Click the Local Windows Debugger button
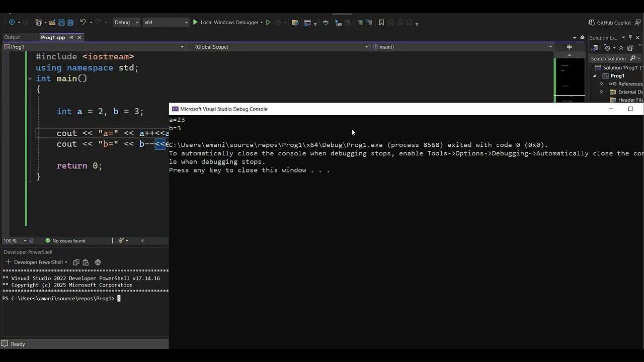 click(x=225, y=22)
